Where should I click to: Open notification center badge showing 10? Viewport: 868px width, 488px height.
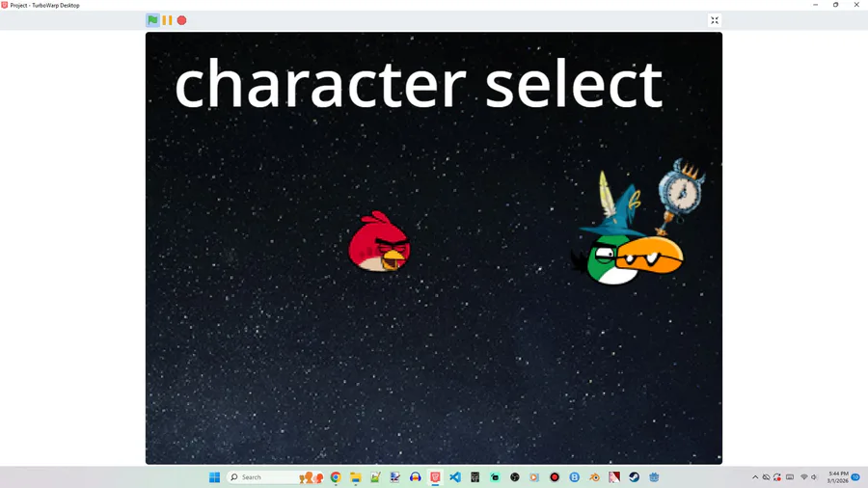click(x=855, y=477)
